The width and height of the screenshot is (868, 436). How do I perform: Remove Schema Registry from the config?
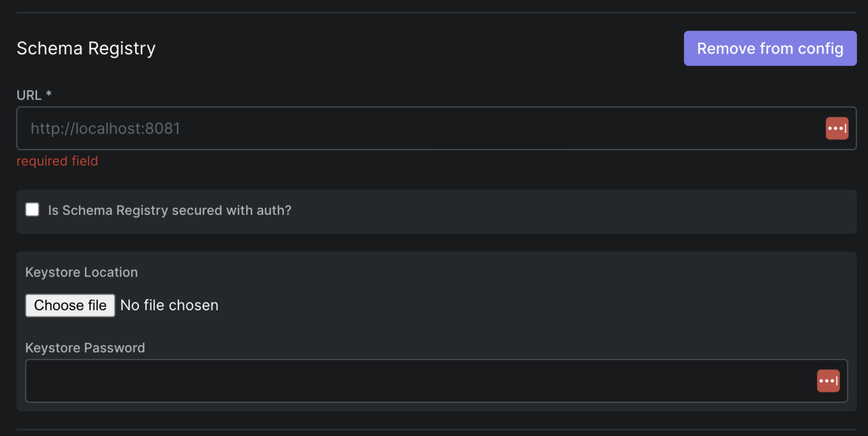pos(770,48)
